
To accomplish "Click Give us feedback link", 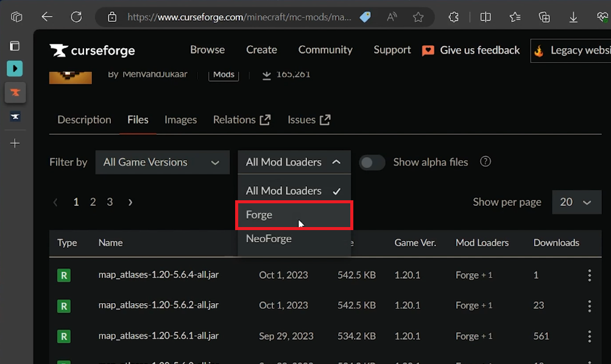I will pyautogui.click(x=471, y=51).
